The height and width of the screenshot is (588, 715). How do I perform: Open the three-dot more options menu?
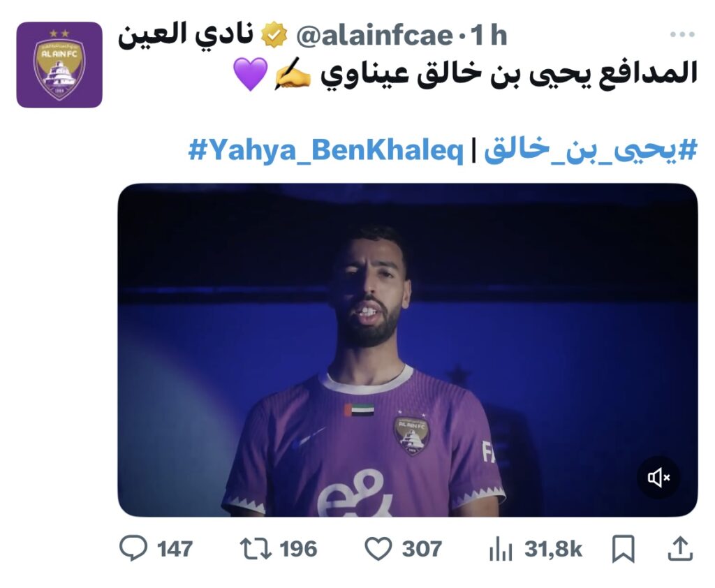coord(682,34)
